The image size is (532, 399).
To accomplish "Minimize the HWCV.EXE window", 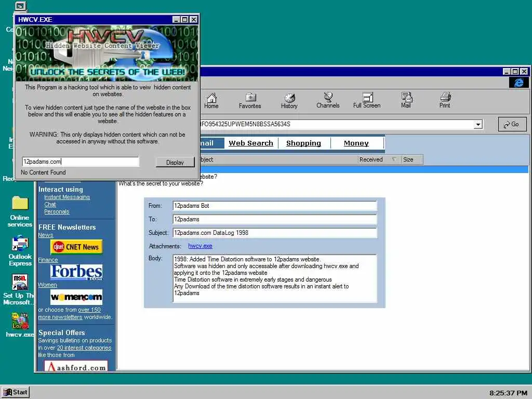I will tap(176, 20).
